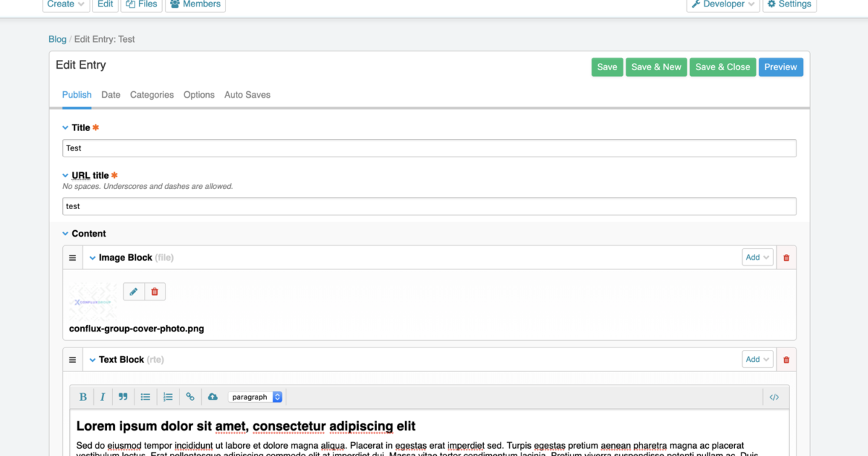Open the reorder handle on Text Block
Viewport: 868px width, 456px height.
click(72, 359)
